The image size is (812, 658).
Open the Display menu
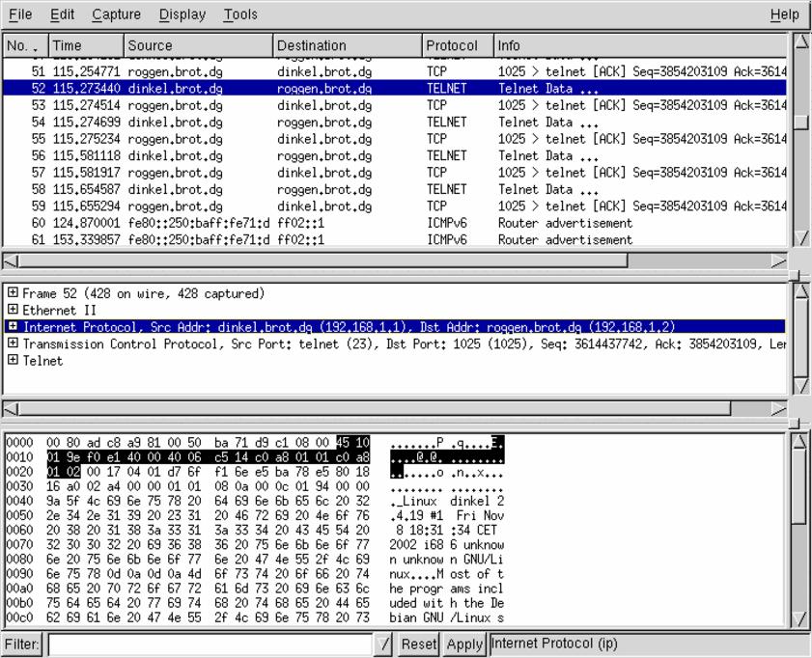182,14
